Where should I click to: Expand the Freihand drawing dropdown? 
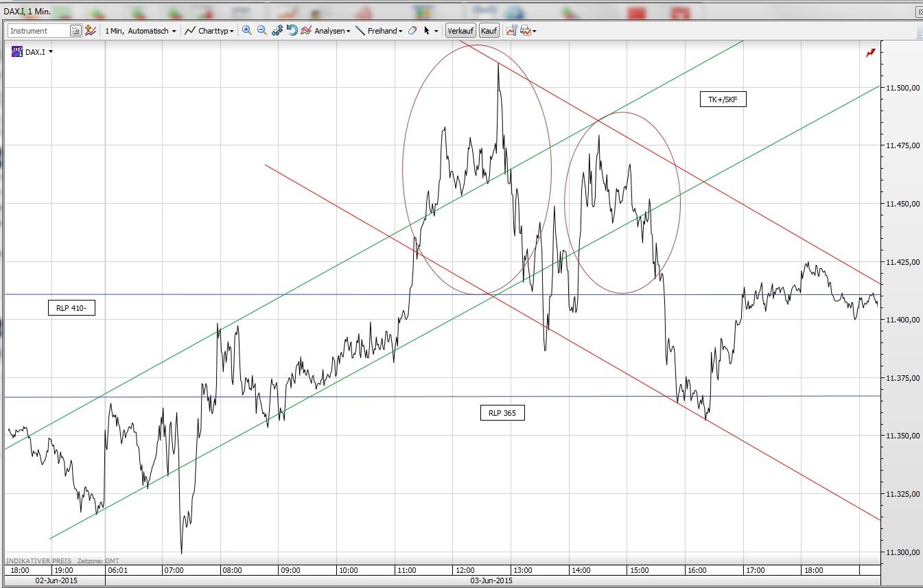point(382,30)
